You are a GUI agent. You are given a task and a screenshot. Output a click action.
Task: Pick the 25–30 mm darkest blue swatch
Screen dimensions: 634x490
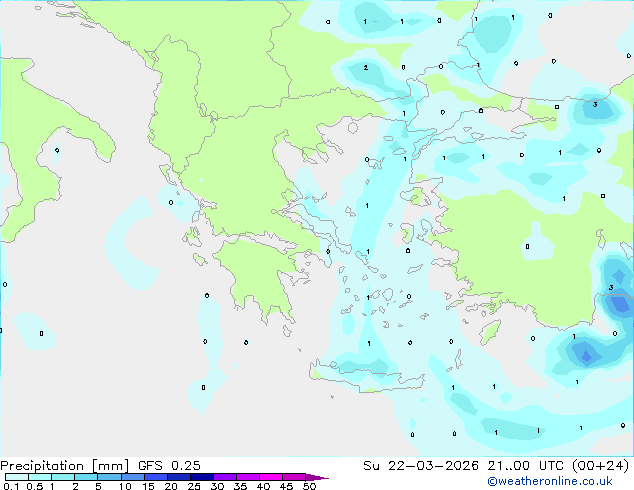[x=202, y=477]
